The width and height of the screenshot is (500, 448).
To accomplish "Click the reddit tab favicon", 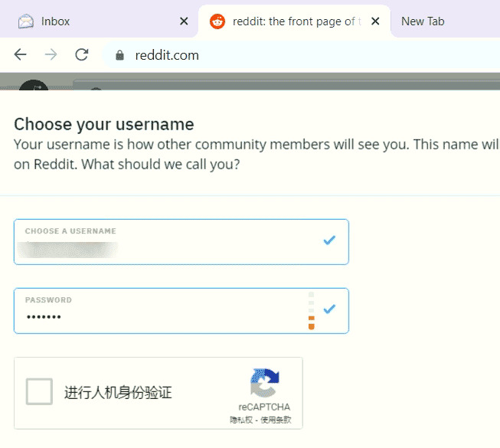I will point(217,21).
